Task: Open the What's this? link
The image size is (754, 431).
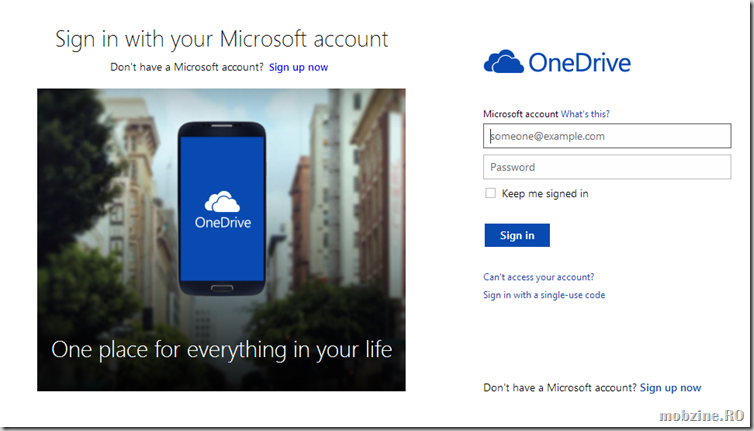Action: tap(585, 114)
